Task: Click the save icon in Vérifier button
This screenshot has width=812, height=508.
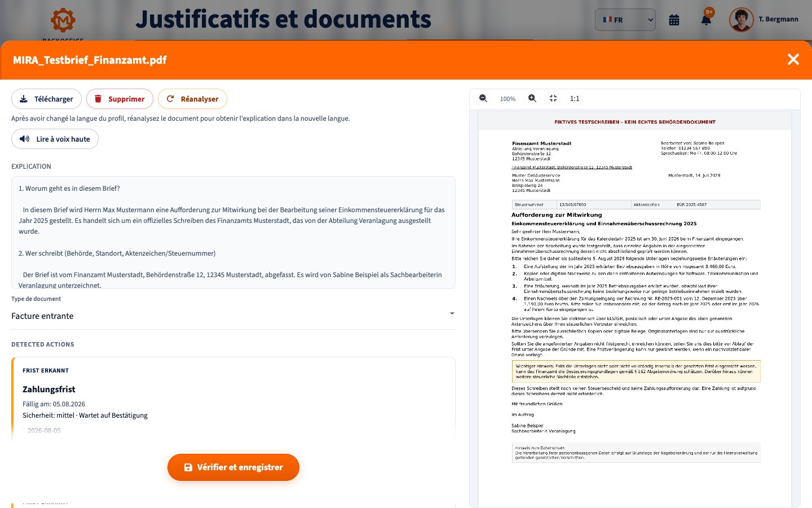Action: (x=188, y=467)
